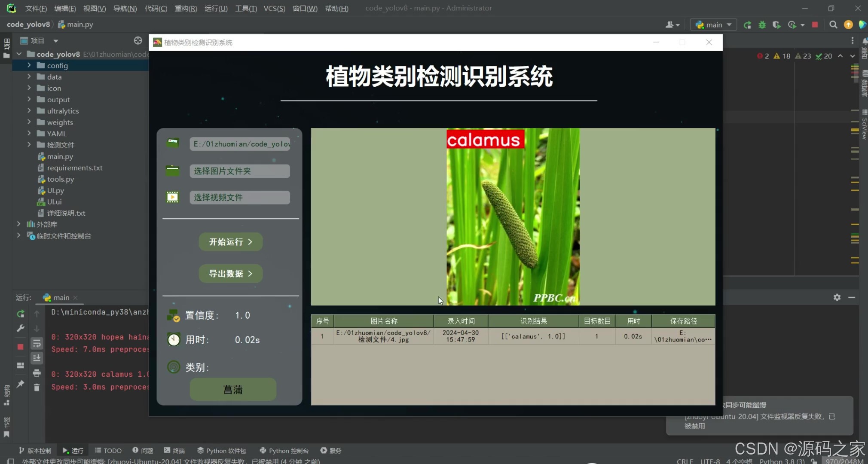Start debugging with the green bug icon
Screen dimensions: 868x464
[x=762, y=25]
